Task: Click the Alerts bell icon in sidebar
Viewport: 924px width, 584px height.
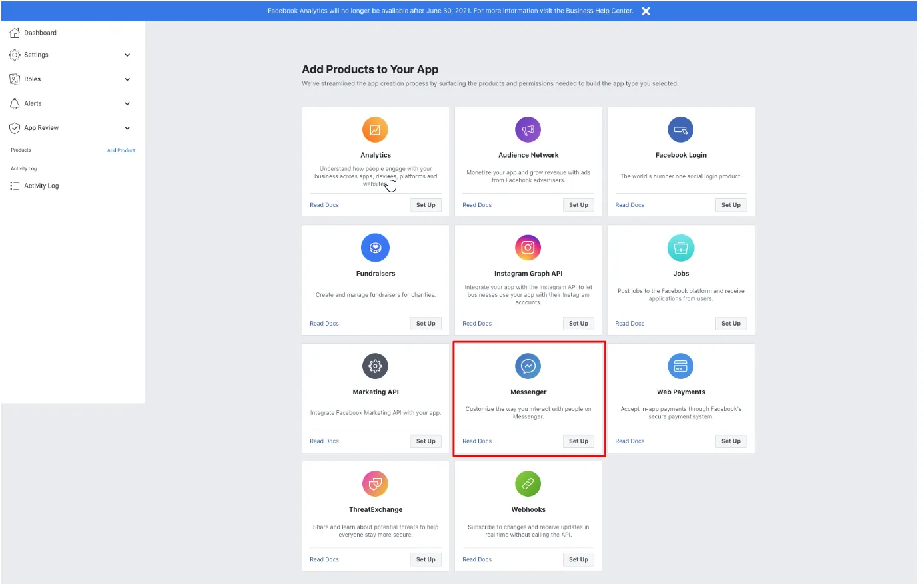Action: [x=15, y=103]
